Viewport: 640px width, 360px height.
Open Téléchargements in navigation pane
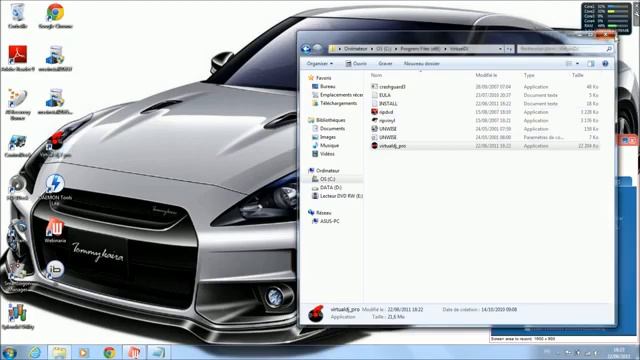click(x=338, y=104)
